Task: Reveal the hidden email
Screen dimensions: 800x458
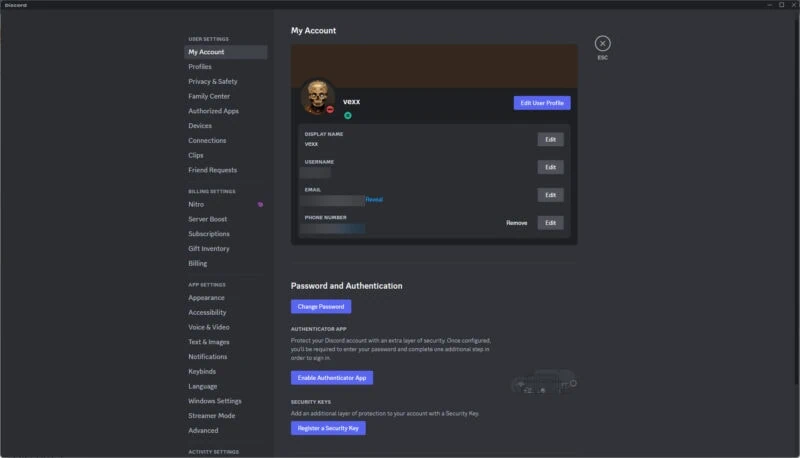Action: coord(374,199)
